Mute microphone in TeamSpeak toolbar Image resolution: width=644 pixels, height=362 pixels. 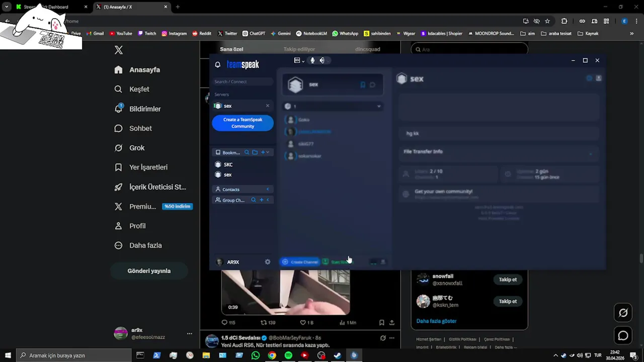coord(312,60)
